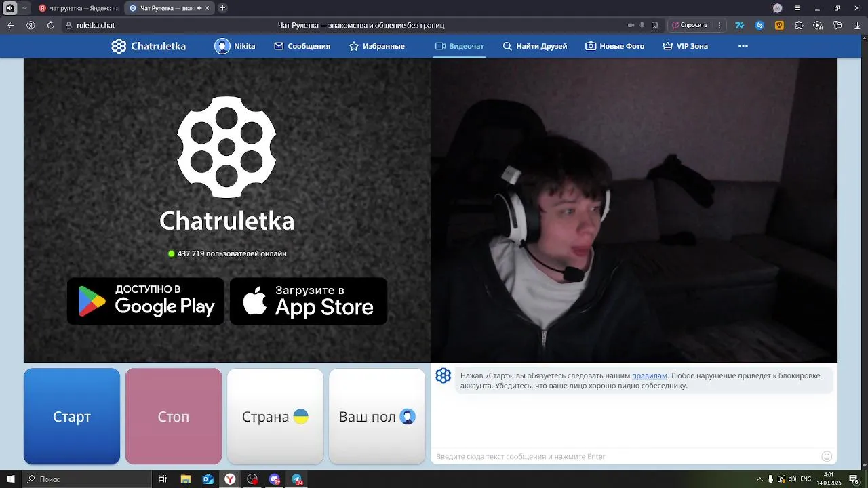
Task: Open Task View on the taskbar
Action: coord(163,479)
